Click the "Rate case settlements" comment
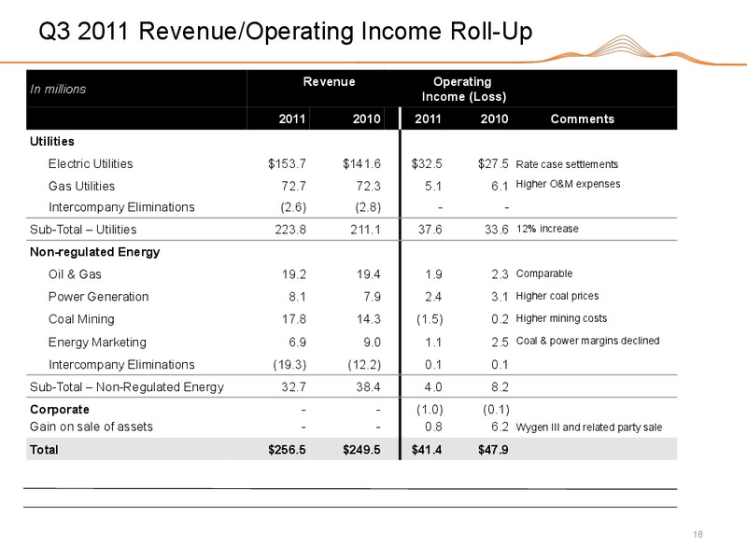Screen dimensions: 747x560 pyautogui.click(x=567, y=164)
